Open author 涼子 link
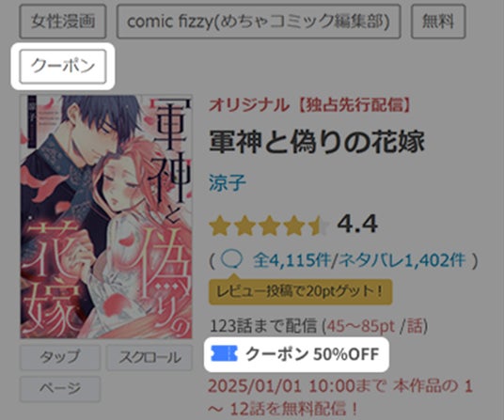Viewport: 504px width, 420px height. click(228, 182)
